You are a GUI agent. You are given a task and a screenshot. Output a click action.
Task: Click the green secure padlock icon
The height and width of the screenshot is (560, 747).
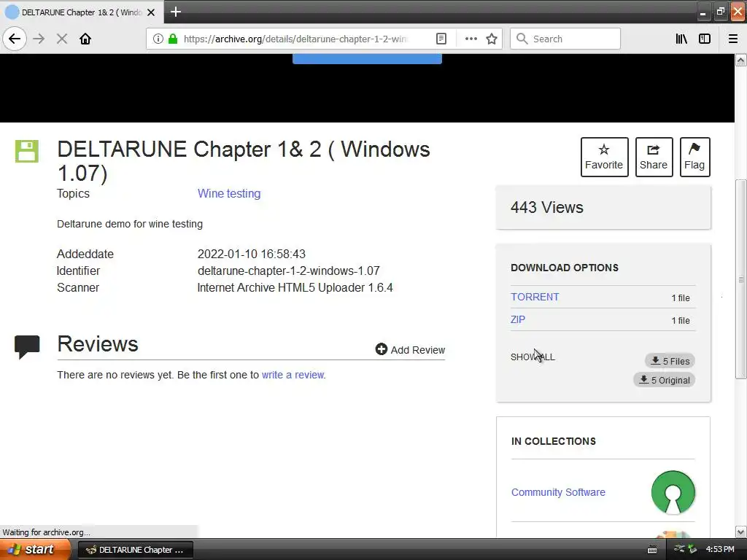(x=173, y=39)
